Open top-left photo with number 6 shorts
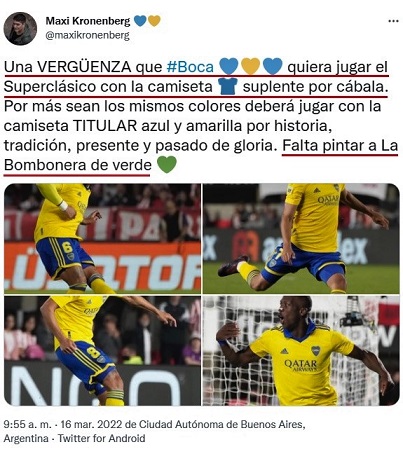The height and width of the screenshot is (454, 403). tap(102, 238)
